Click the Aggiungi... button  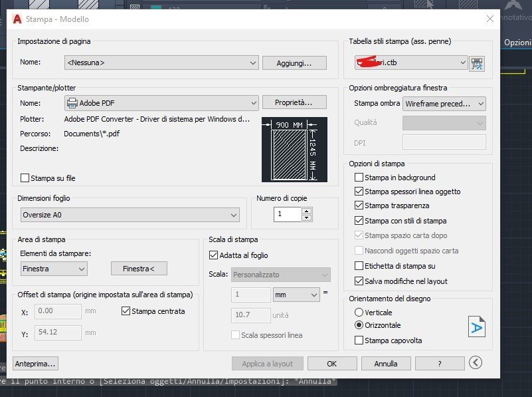[x=294, y=63]
